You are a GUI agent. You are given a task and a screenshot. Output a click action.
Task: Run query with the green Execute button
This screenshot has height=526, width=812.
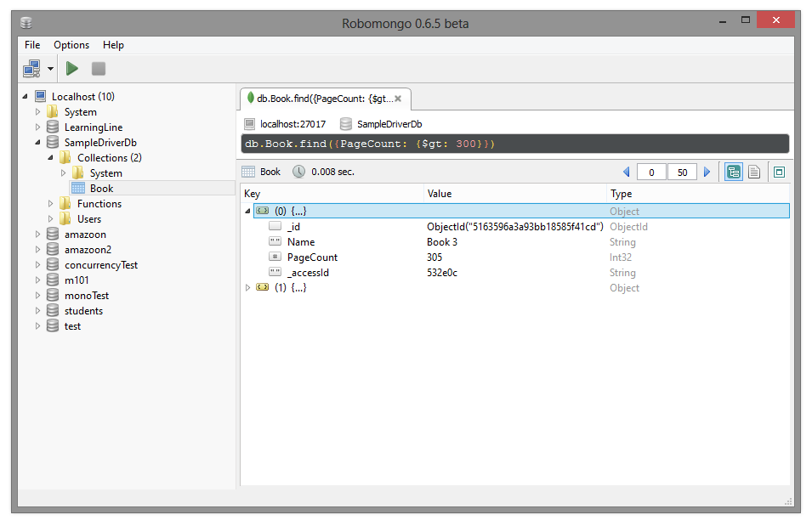pyautogui.click(x=72, y=69)
